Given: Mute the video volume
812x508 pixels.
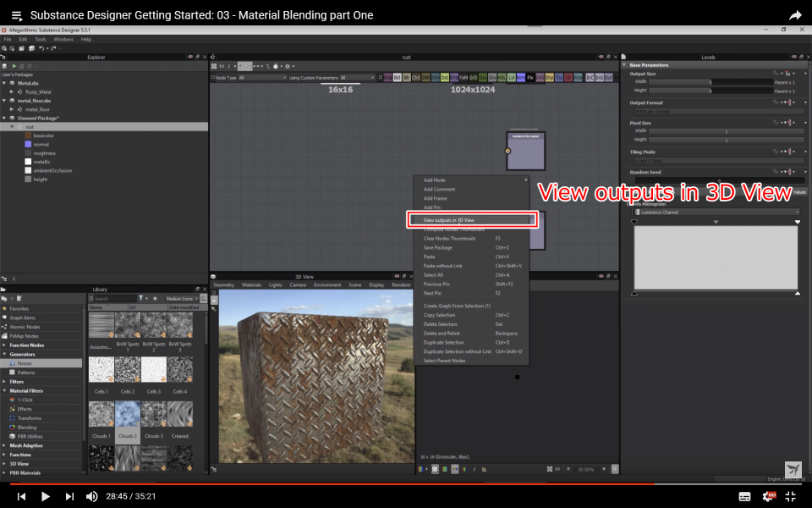Looking at the screenshot, I should [x=92, y=496].
